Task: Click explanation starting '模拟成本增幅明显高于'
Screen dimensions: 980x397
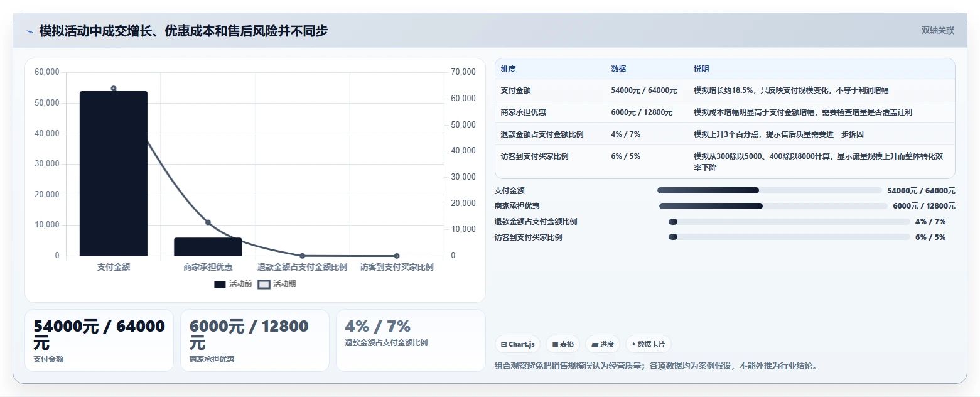Action: tap(803, 112)
